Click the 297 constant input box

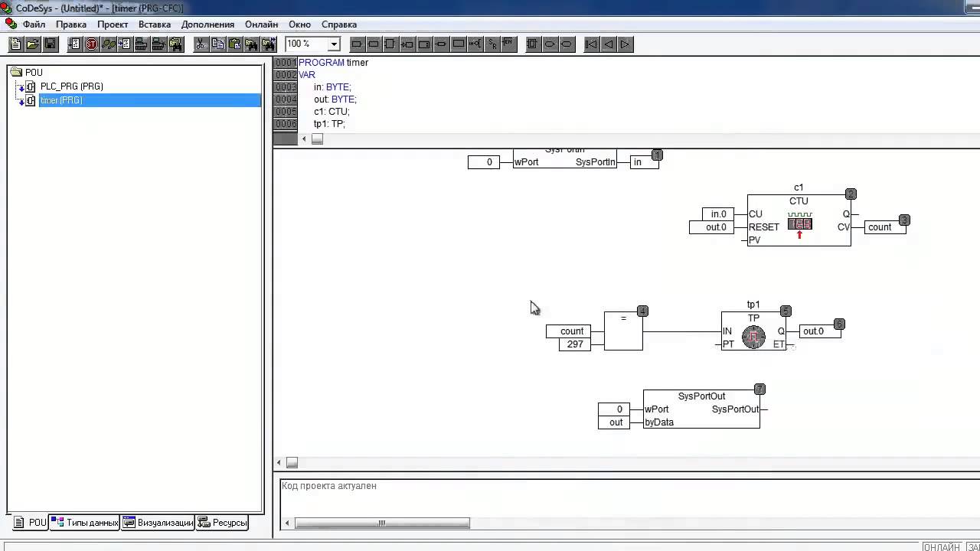point(575,344)
